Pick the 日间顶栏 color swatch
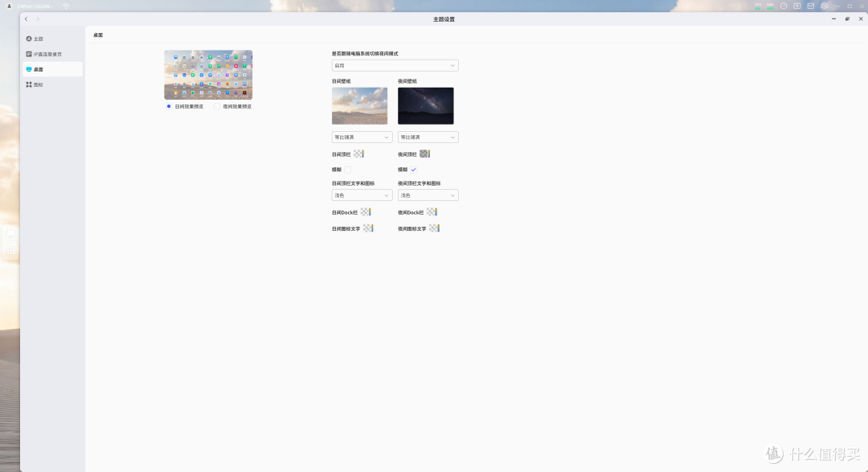868x472 pixels. coord(358,154)
